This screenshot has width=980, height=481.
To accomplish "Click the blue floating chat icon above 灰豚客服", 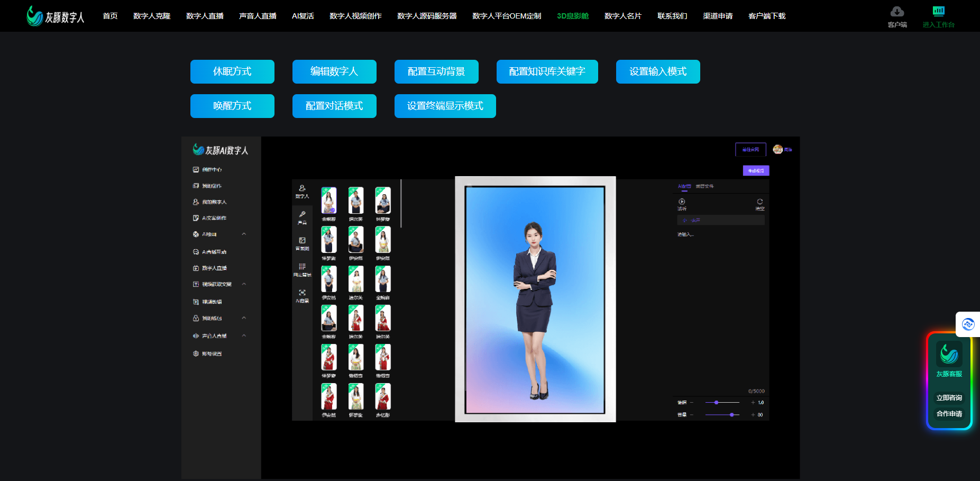I will coord(968,324).
